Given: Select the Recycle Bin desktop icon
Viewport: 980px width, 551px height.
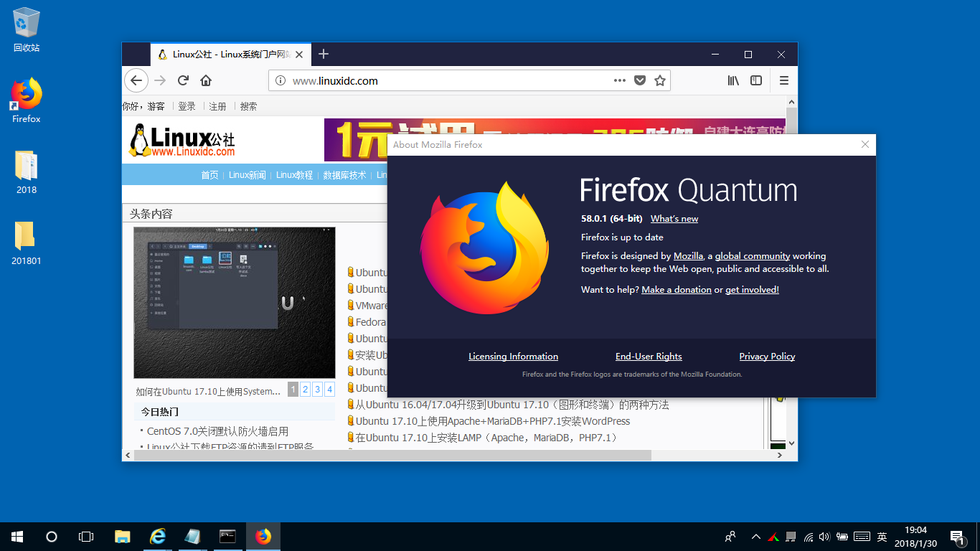Looking at the screenshot, I should [27, 30].
